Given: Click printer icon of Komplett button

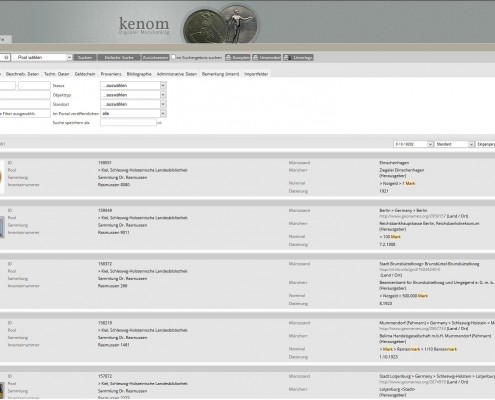Looking at the screenshot, I should click(228, 57).
